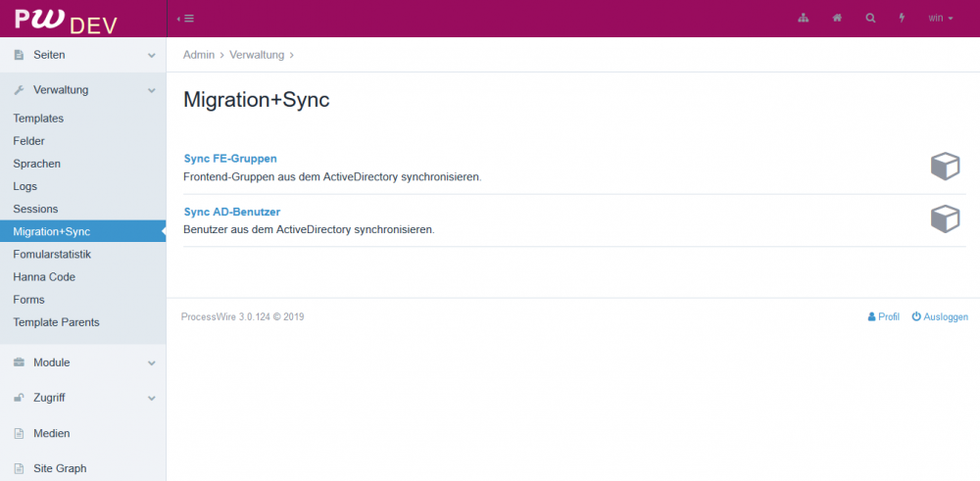Click Admin in the breadcrumb

(x=199, y=55)
